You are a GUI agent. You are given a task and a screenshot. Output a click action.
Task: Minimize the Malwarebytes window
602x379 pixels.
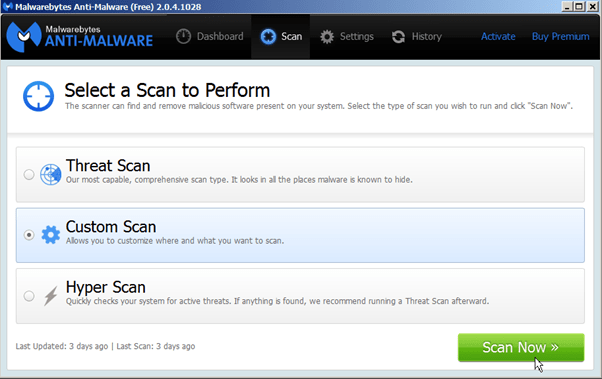pyautogui.click(x=566, y=7)
